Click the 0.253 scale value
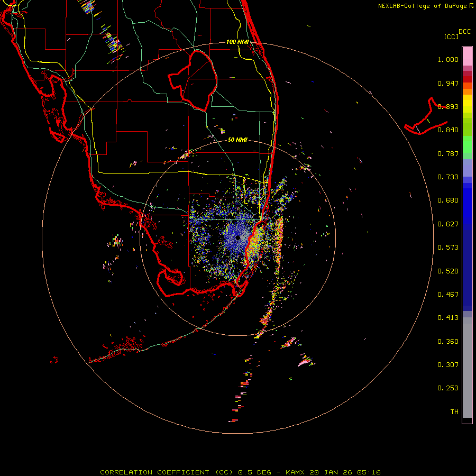 pos(448,388)
